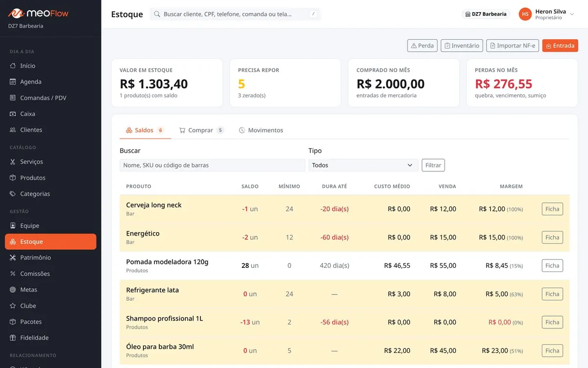Open Início from the sidebar
The image size is (588, 368).
coord(50,66)
